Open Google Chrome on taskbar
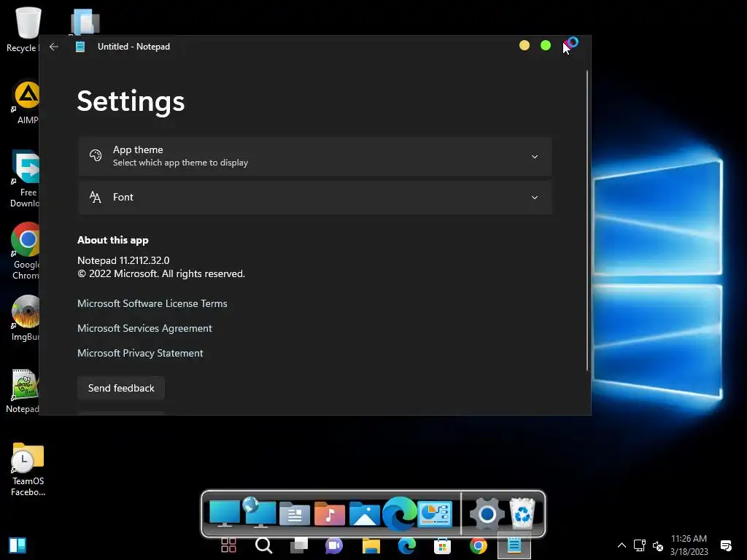 [478, 545]
